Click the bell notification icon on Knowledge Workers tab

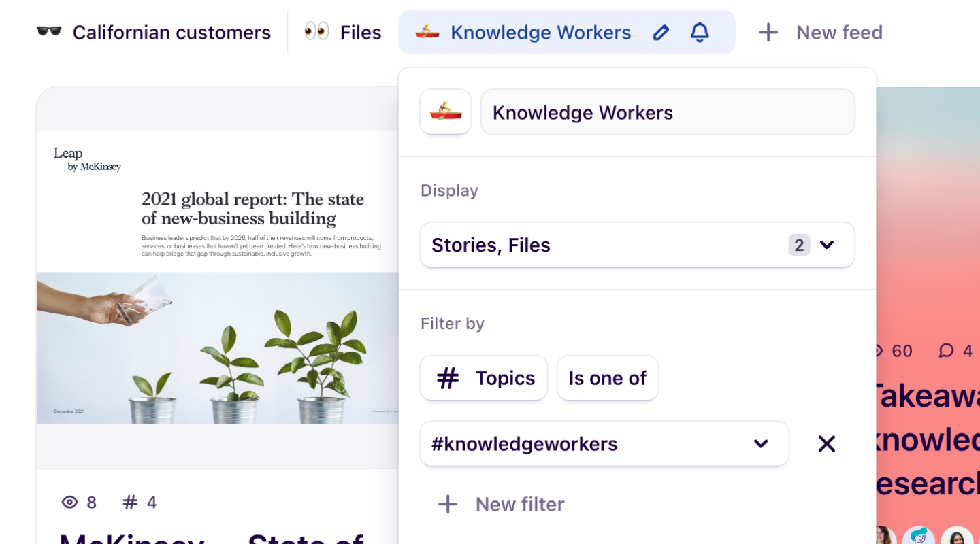tap(700, 32)
